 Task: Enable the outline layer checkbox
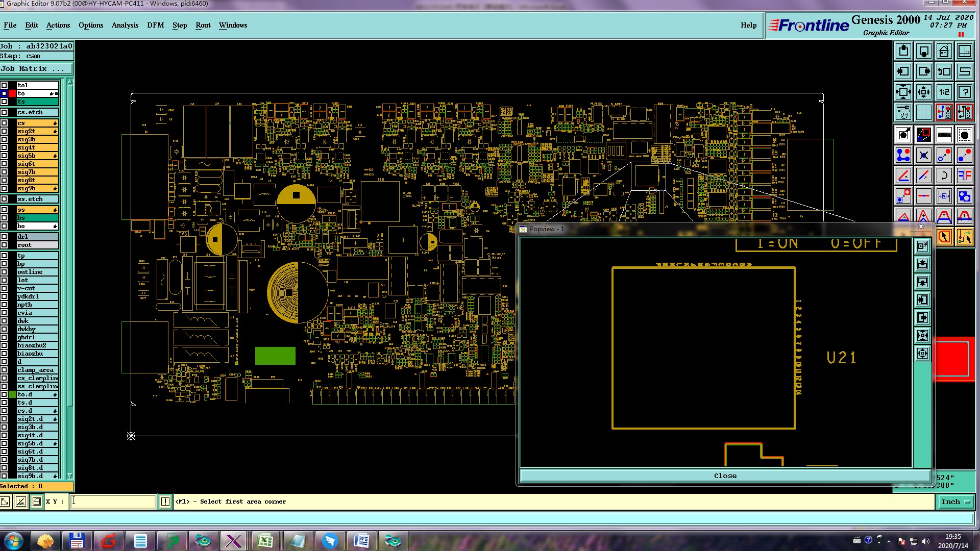[4, 272]
